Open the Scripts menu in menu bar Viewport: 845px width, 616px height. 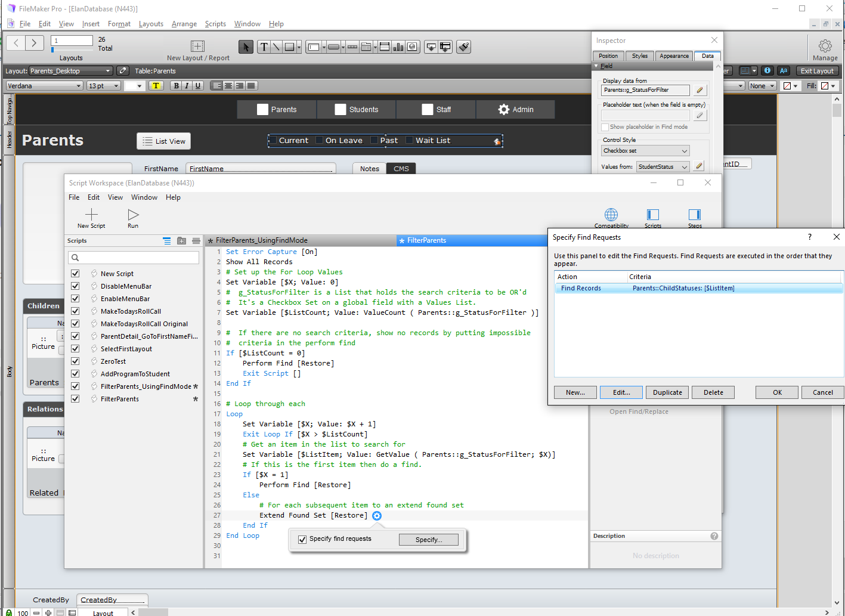215,24
